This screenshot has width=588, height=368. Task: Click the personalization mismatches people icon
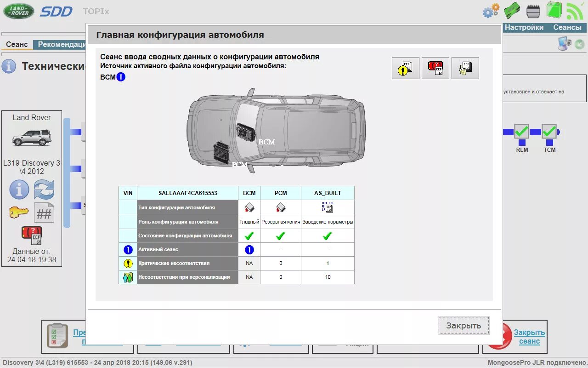[128, 277]
